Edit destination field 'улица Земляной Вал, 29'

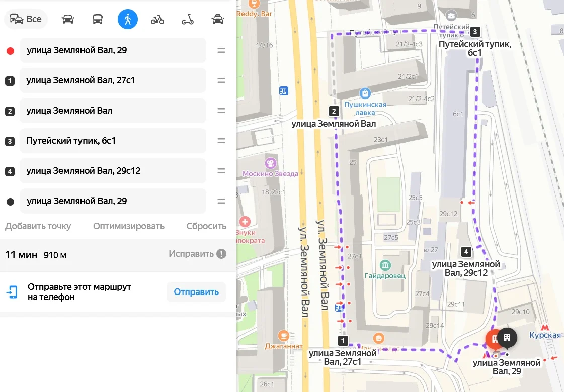pos(113,201)
